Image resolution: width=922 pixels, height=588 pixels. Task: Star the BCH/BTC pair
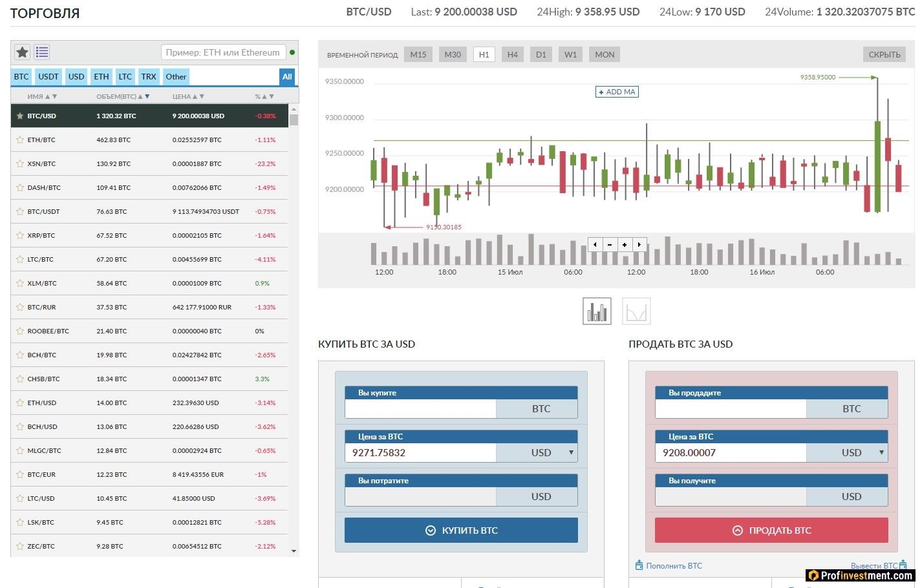tap(20, 355)
